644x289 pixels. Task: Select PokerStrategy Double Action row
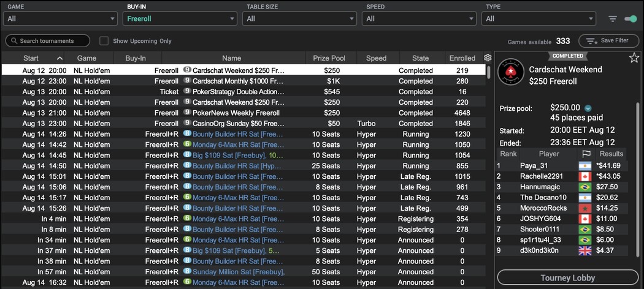click(x=243, y=92)
